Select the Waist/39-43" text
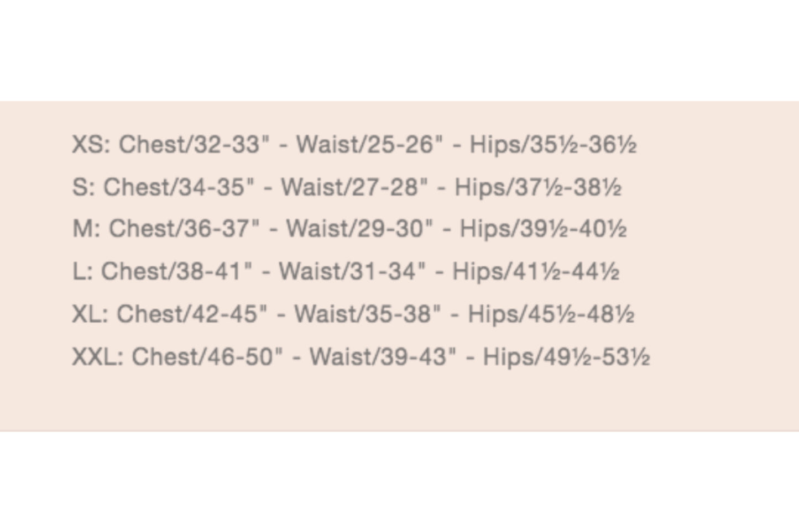The image size is (799, 532). (x=383, y=357)
